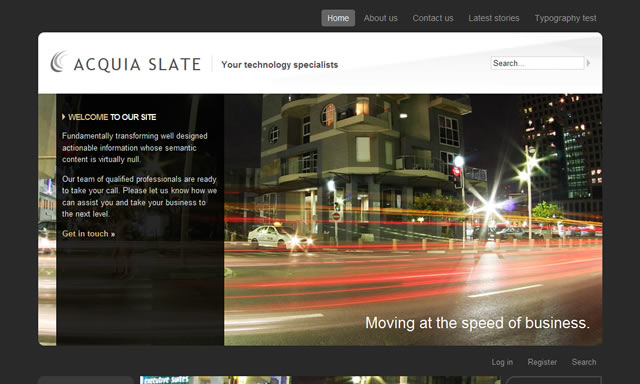Click the slogan Your technology specialists
This screenshot has height=384, width=640.
[x=280, y=64]
